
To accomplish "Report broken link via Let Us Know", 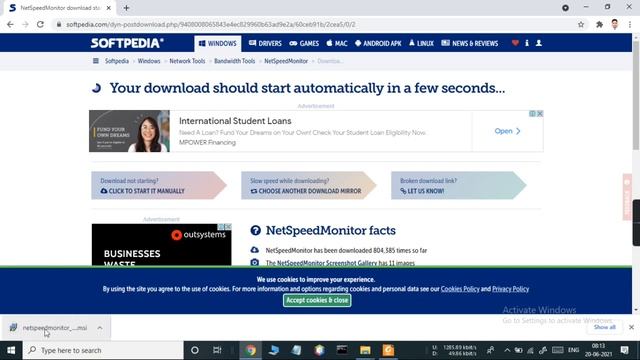I will (458, 186).
